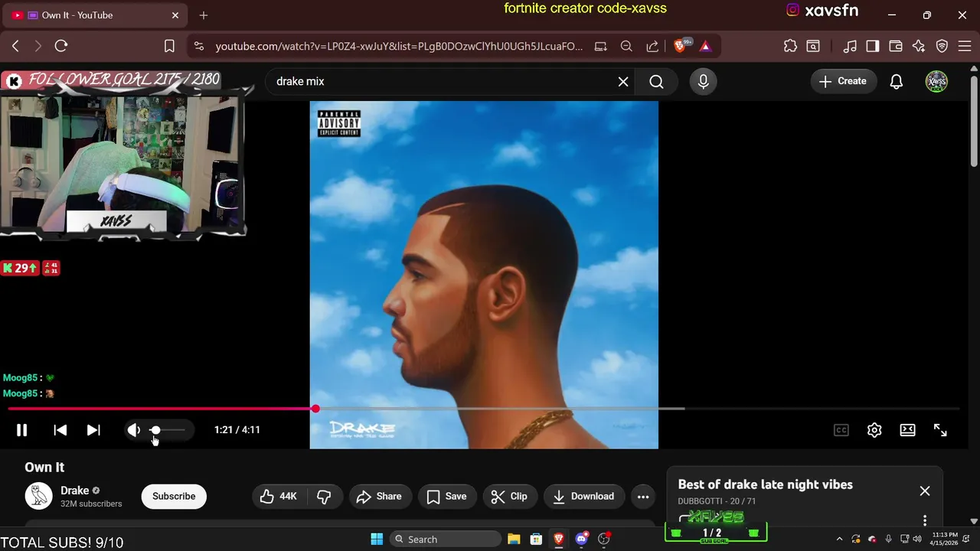
Task: Click the Drake album art video frame
Action: 484,275
